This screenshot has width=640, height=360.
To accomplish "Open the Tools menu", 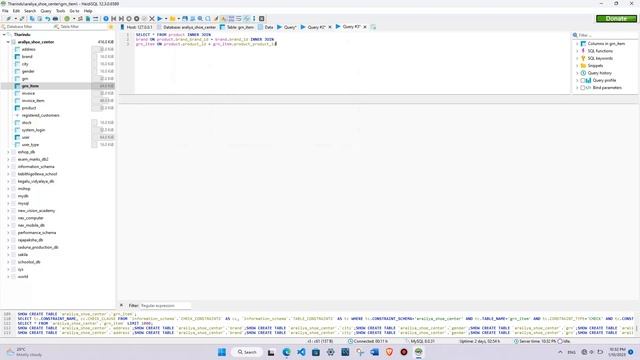I will pos(60,11).
